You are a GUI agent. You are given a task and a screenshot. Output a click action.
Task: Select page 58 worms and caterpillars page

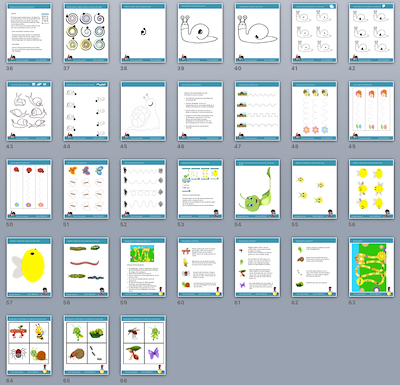click(x=86, y=267)
